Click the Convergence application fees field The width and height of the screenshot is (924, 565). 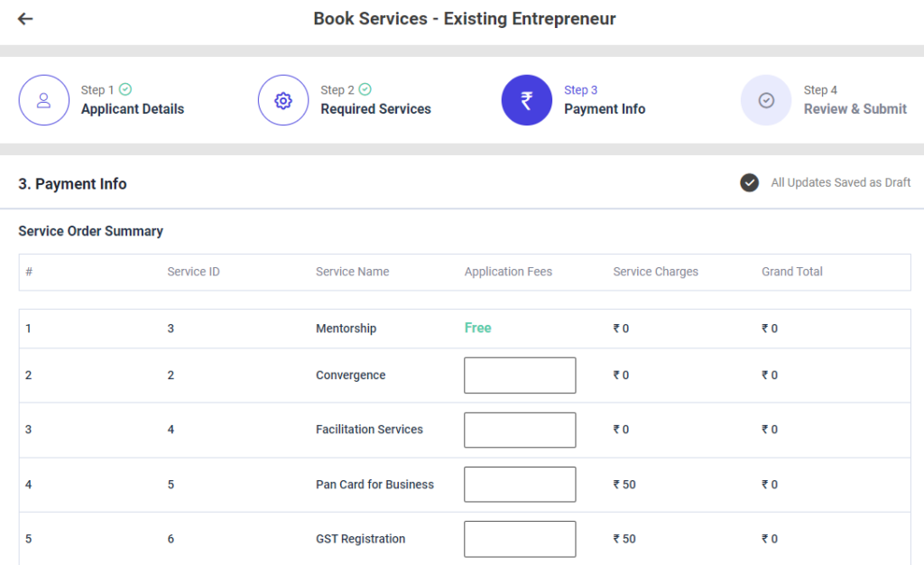520,375
